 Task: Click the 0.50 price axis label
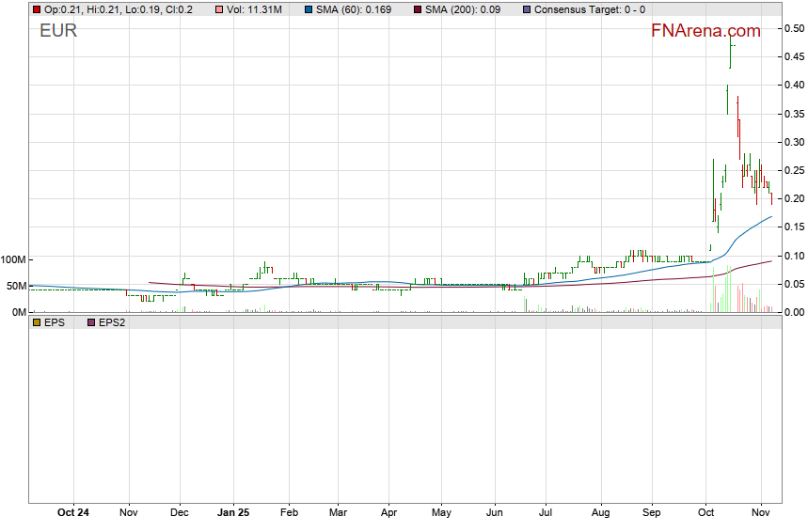pos(793,28)
